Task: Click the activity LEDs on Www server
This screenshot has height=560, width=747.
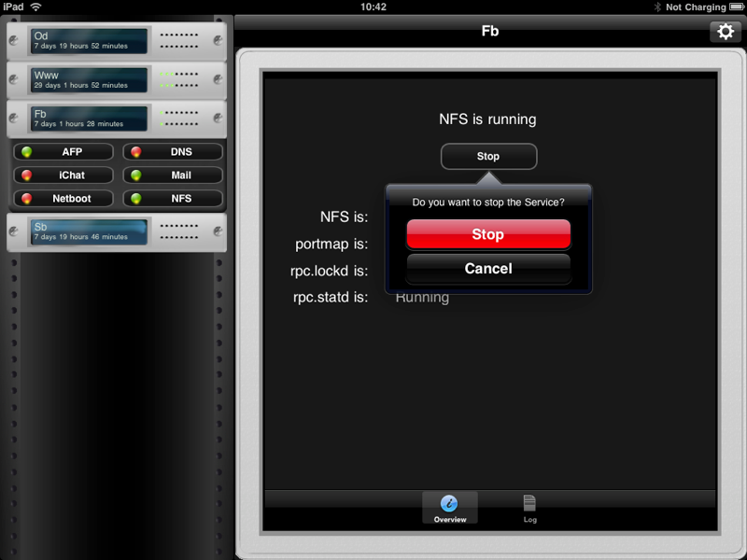Action: (x=178, y=79)
